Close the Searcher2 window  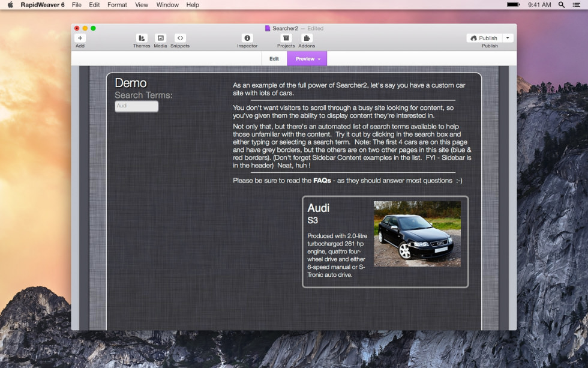click(77, 28)
